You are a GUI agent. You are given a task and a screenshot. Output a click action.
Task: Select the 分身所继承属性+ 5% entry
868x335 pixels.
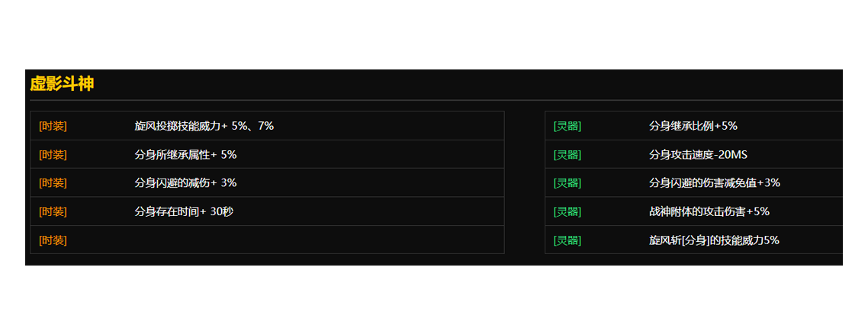click(x=185, y=155)
